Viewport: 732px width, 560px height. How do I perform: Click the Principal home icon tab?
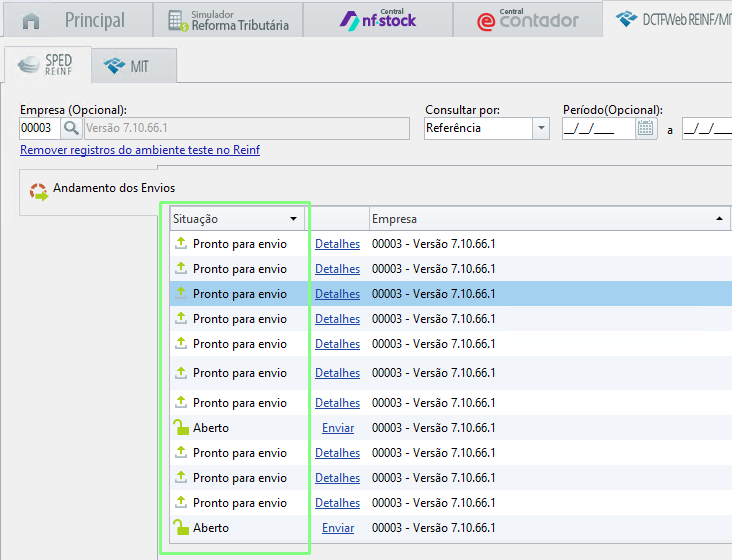32,20
